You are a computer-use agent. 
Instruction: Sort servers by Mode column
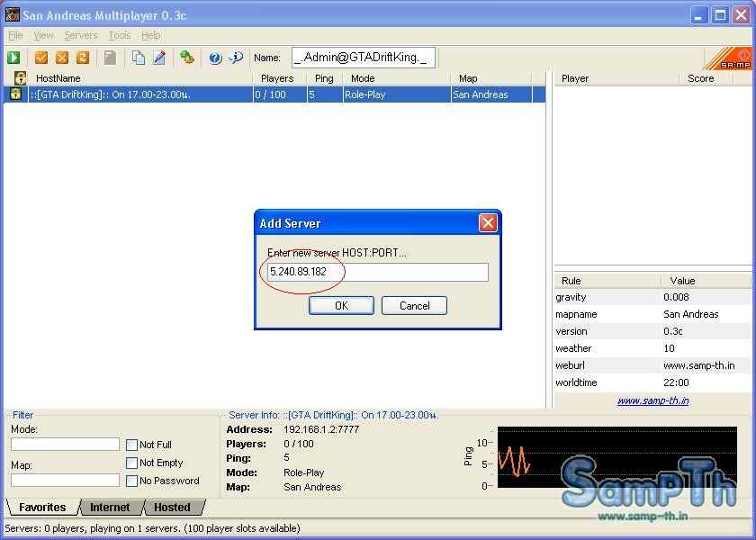pyautogui.click(x=396, y=78)
